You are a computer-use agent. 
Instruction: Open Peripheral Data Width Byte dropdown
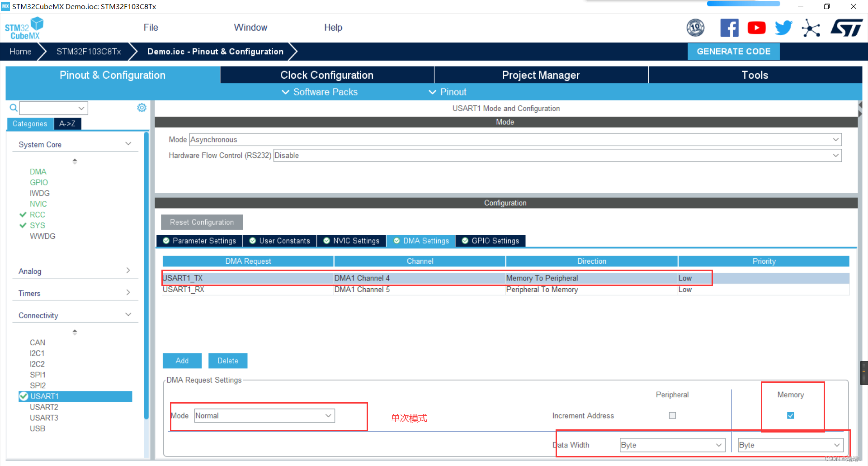[672, 445]
